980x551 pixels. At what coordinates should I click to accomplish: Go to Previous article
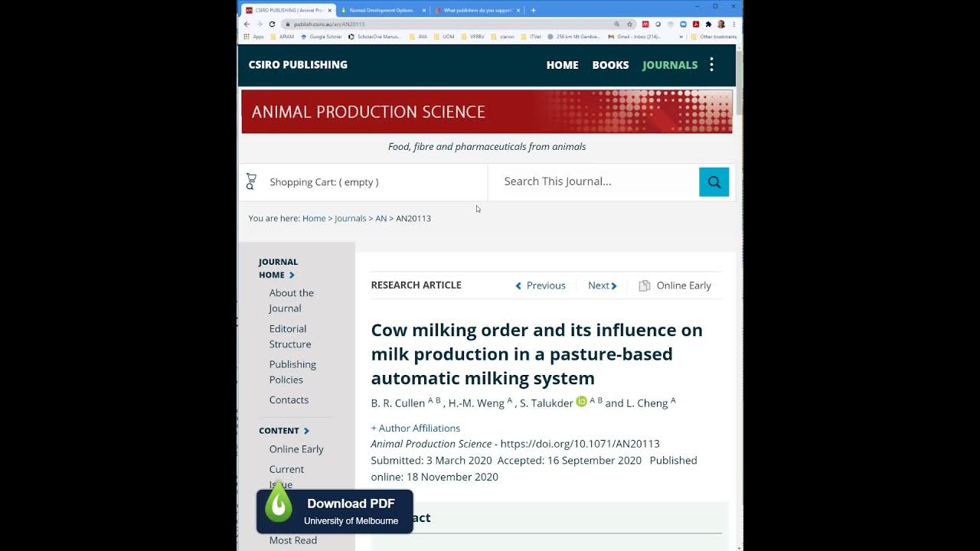pyautogui.click(x=541, y=285)
